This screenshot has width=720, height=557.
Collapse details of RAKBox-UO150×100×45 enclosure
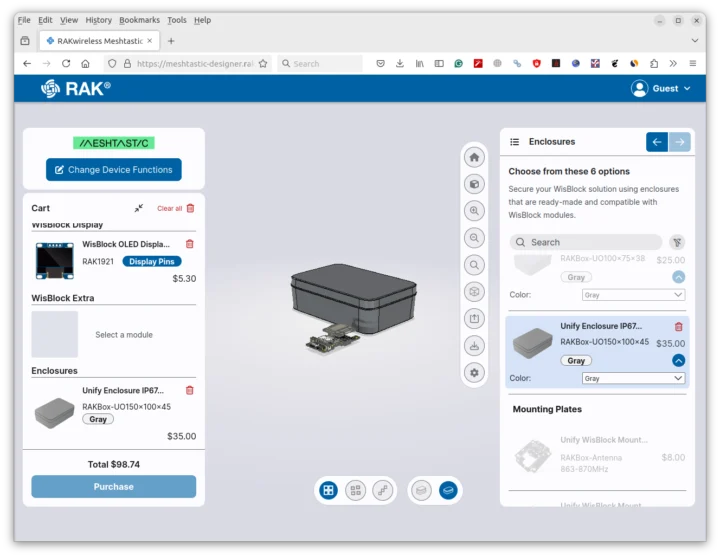click(678, 360)
